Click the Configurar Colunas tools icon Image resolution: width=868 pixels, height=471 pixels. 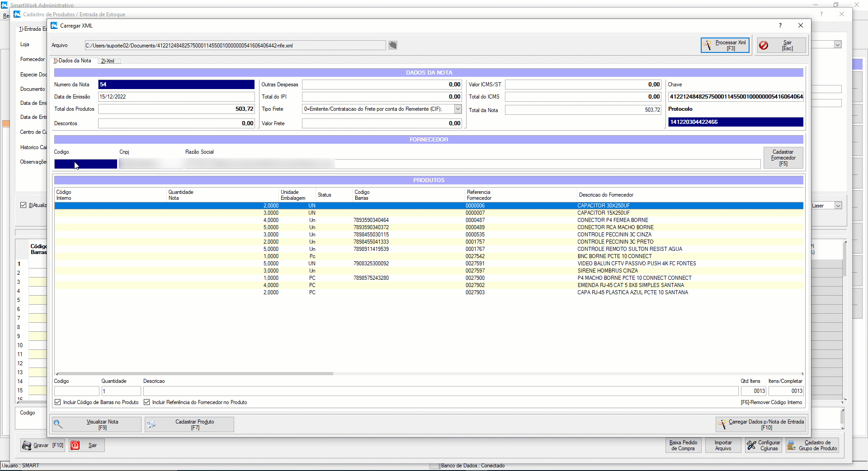751,445
